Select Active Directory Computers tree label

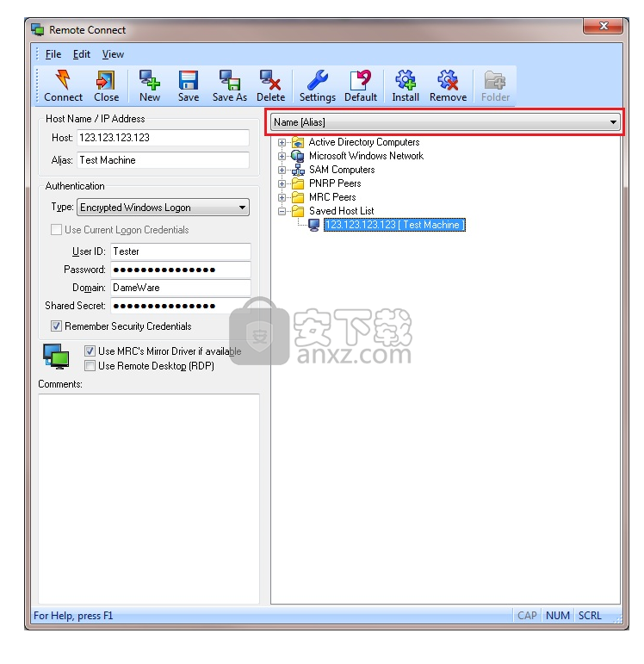point(364,142)
